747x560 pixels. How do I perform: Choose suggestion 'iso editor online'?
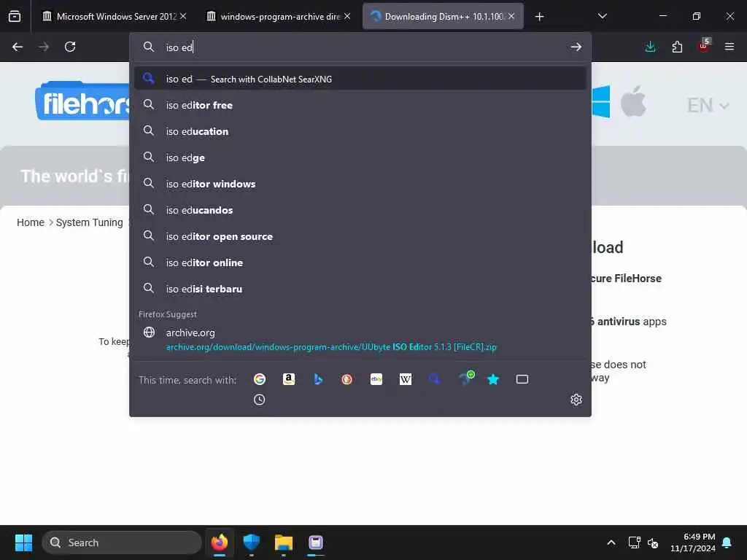pyautogui.click(x=360, y=262)
